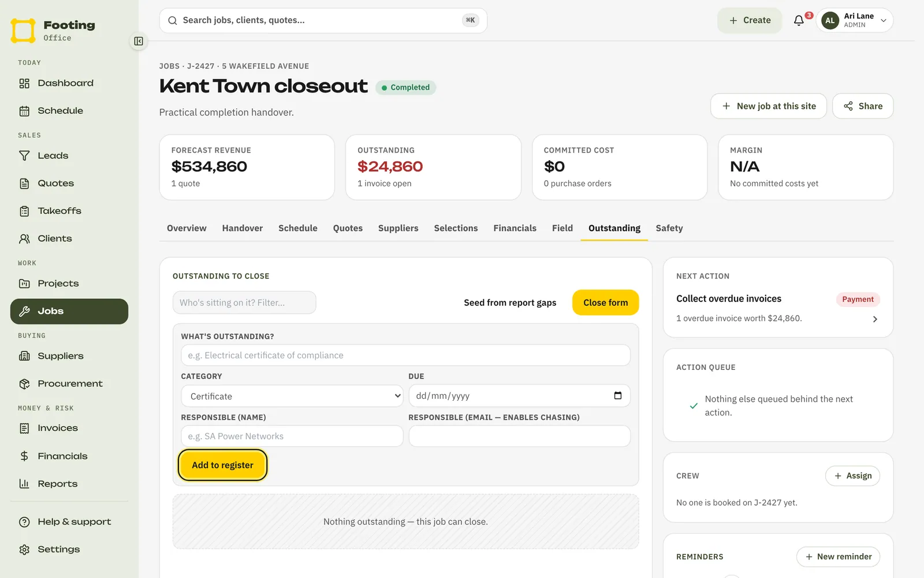The image size is (924, 578).
Task: Select the Suppliers tab
Action: [x=398, y=228]
